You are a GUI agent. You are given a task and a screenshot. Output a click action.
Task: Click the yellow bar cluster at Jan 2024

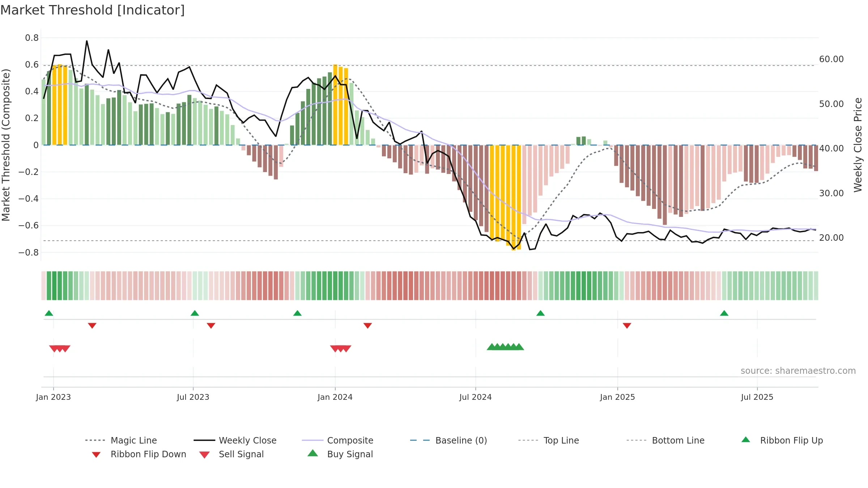click(x=341, y=105)
